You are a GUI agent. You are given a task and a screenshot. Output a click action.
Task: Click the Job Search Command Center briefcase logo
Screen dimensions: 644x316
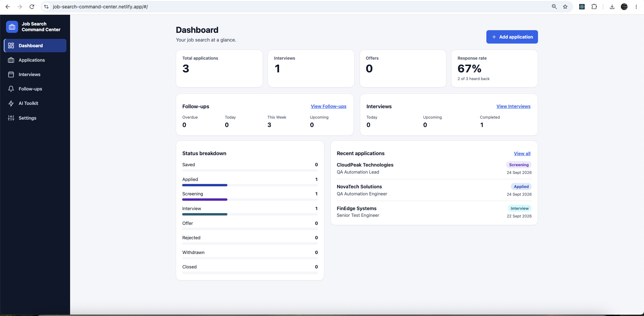tap(12, 27)
